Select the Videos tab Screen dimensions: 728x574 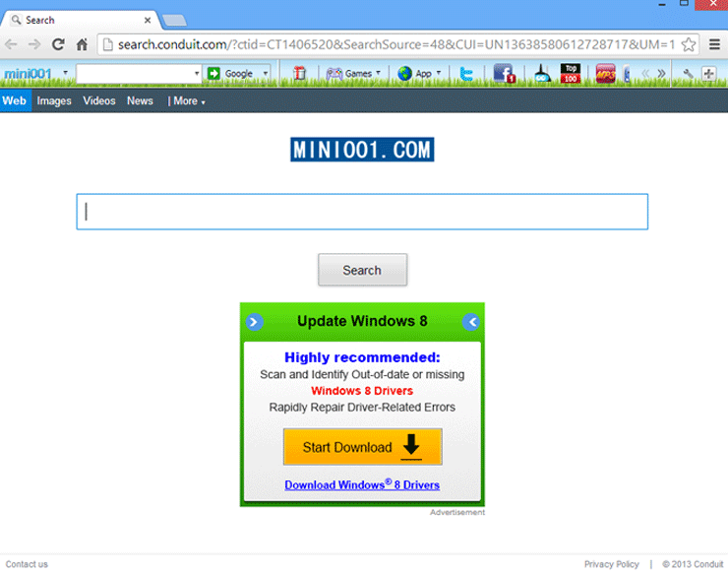pos(99,101)
